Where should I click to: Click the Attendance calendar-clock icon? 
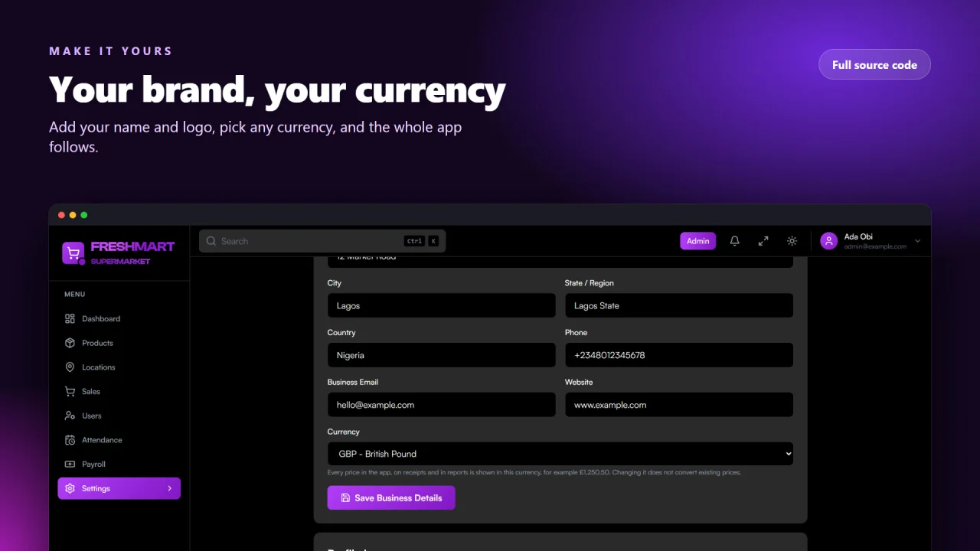click(x=70, y=440)
